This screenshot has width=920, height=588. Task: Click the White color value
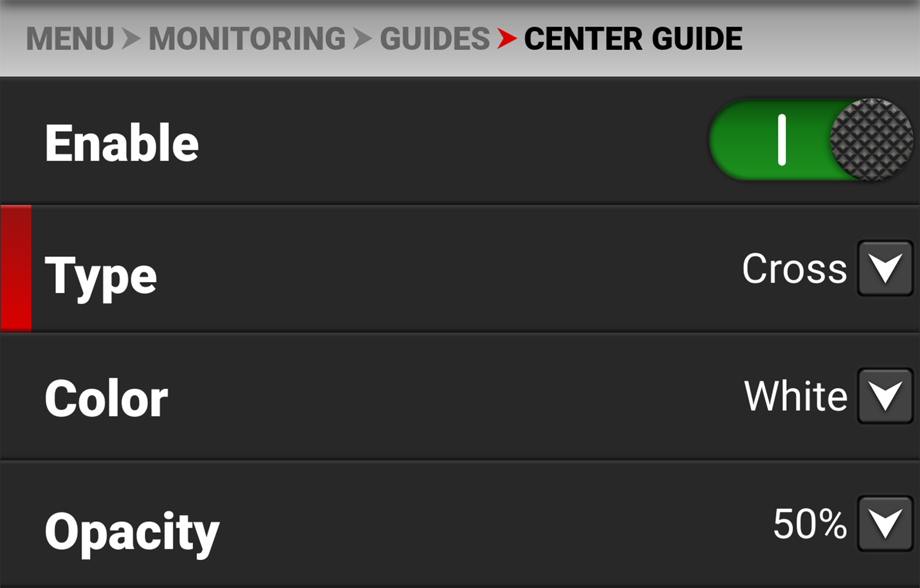pos(795,396)
